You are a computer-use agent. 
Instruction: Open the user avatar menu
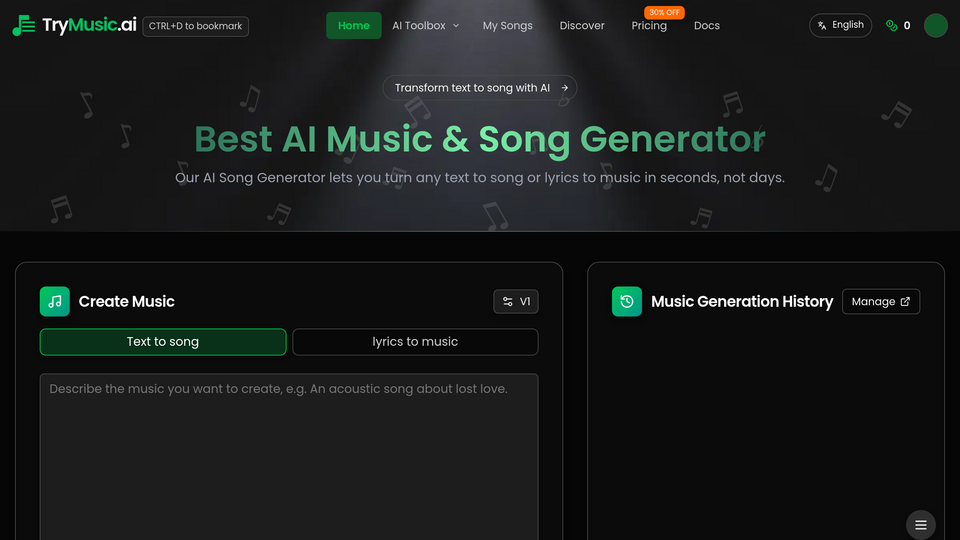pos(936,26)
